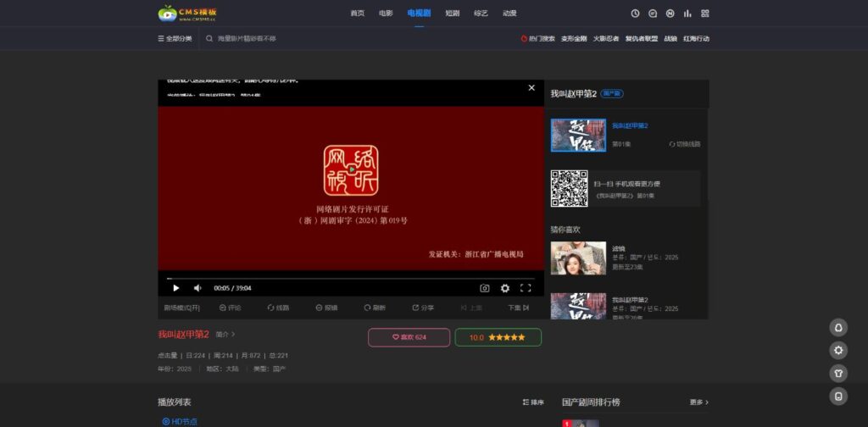
Task: Open 我叫赵甲第2 blue title link in sidebar
Action: 630,125
